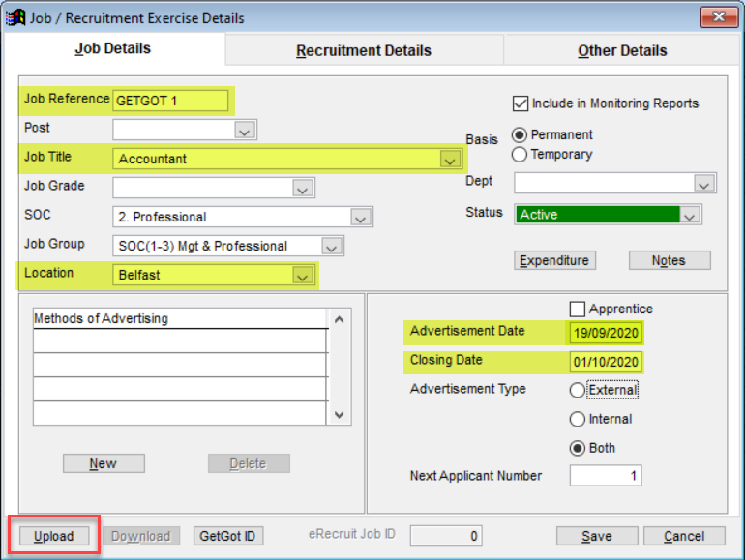
Task: Select the Temporary basis radio button
Action: [x=520, y=155]
